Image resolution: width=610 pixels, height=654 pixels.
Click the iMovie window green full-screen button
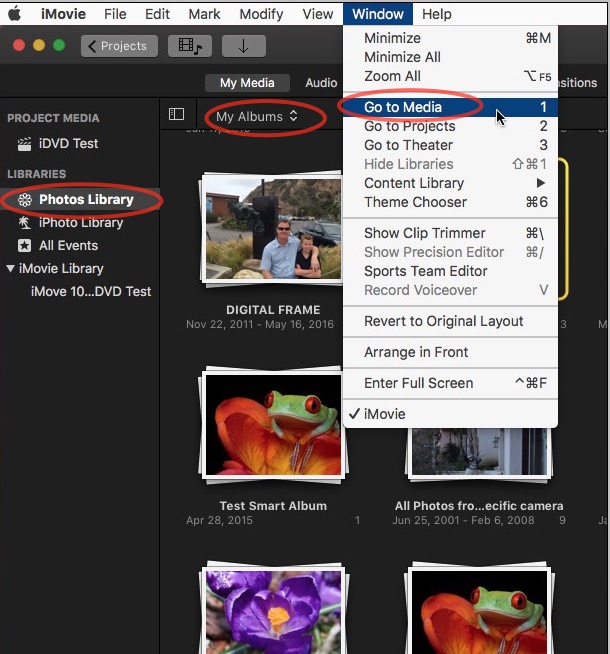59,45
